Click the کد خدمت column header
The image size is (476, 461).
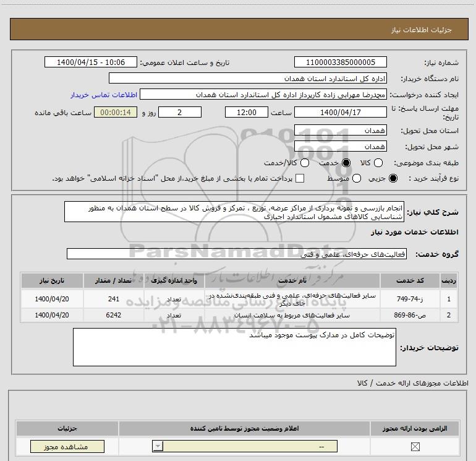410,280
